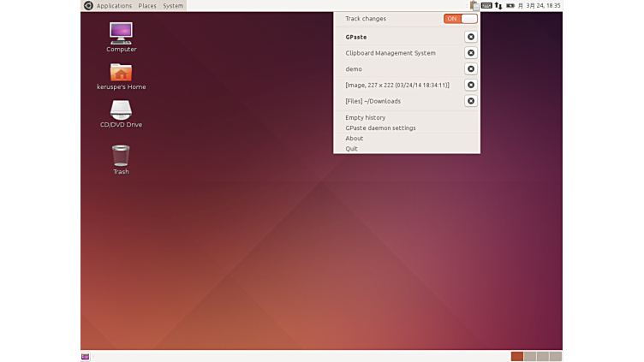Screen dimensions: 644x362
Task: Open the Places menu
Action: (147, 6)
